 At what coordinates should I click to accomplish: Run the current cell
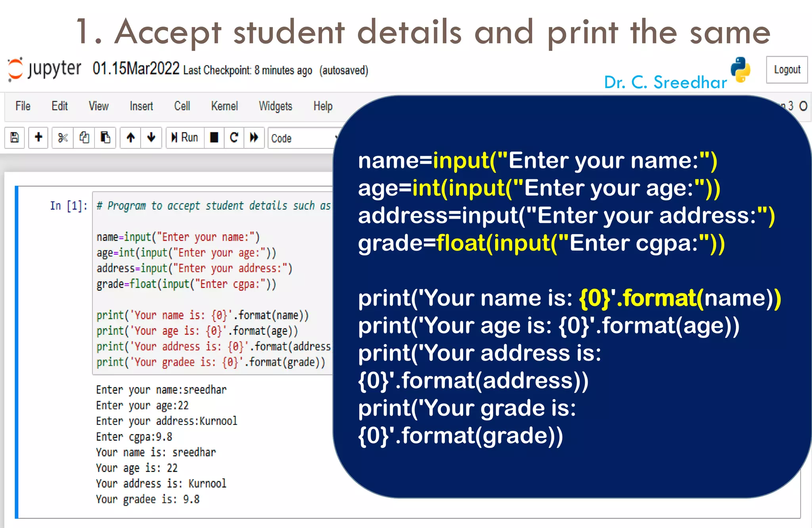tap(185, 138)
